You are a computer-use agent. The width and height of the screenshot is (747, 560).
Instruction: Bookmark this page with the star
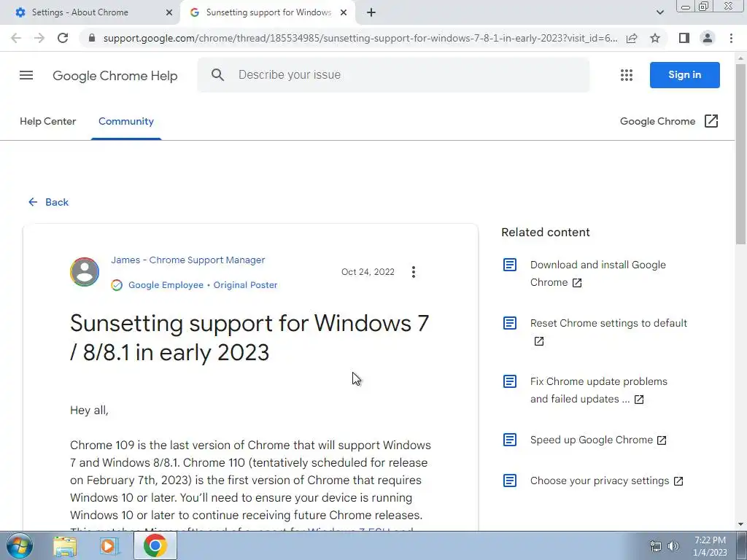click(655, 38)
